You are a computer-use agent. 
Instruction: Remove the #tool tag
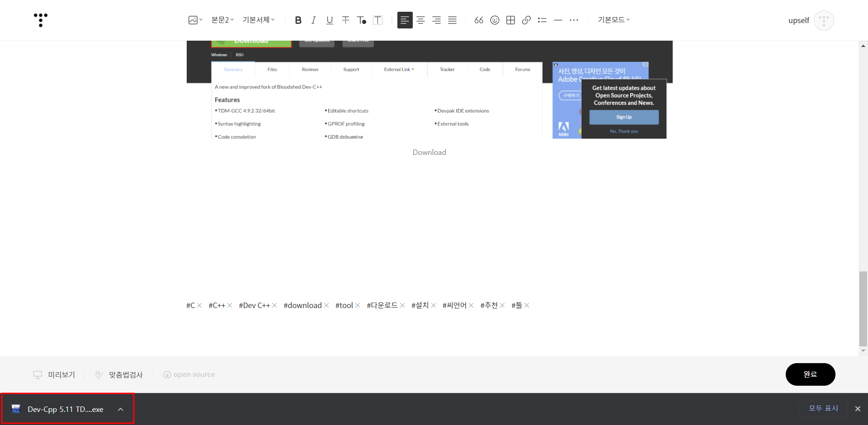[x=358, y=305]
